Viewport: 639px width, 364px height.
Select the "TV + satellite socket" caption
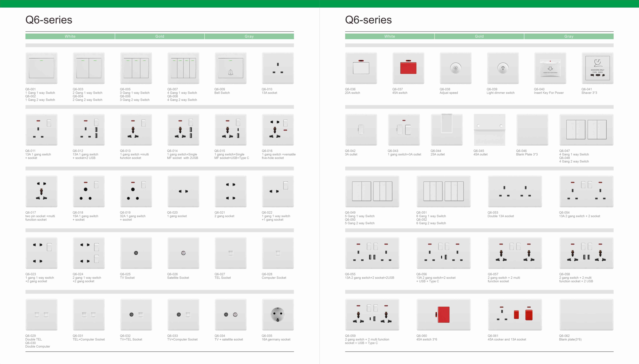[229, 339]
